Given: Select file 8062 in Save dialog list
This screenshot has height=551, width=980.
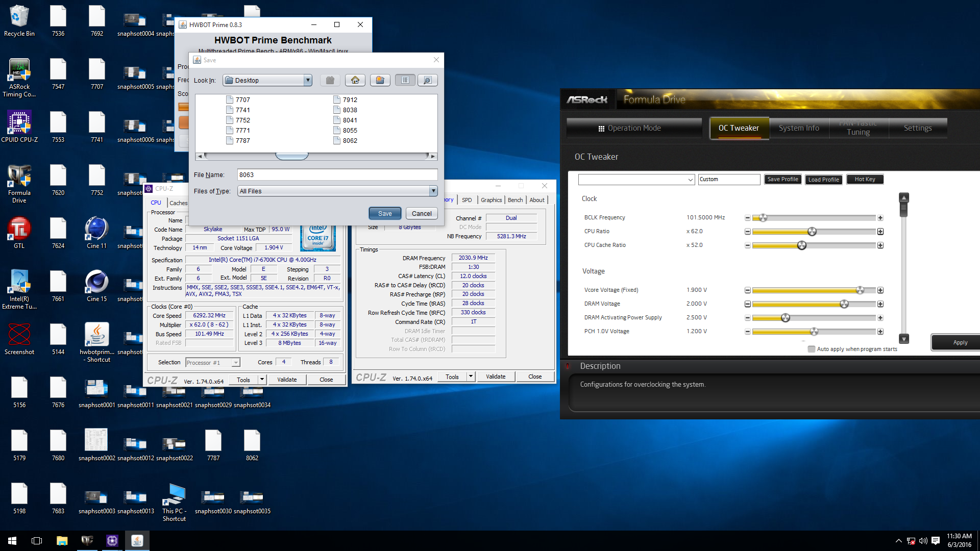Looking at the screenshot, I should coord(346,141).
